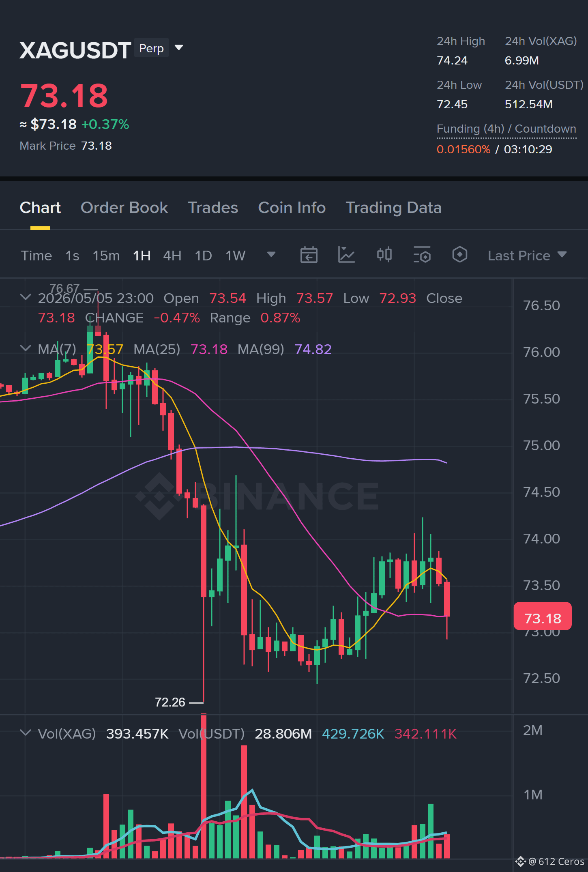Choose the 1D interval
Screen dimensions: 588x872
click(203, 256)
